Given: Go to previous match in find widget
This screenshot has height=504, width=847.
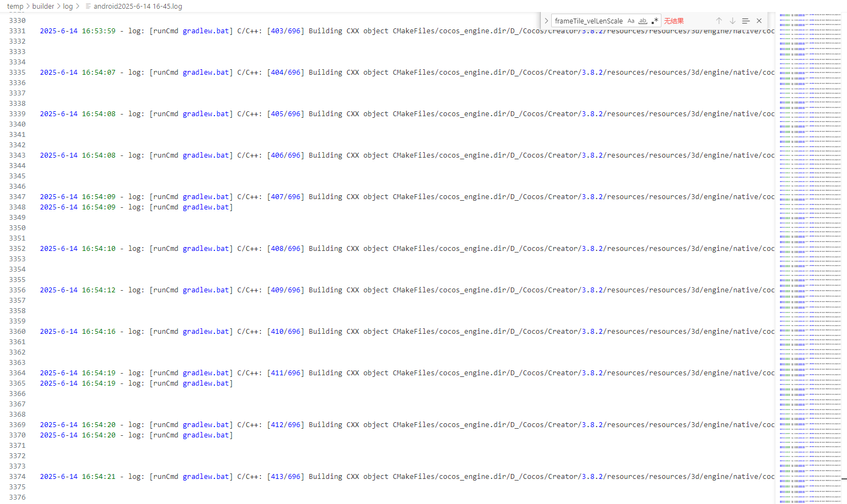Looking at the screenshot, I should 719,21.
